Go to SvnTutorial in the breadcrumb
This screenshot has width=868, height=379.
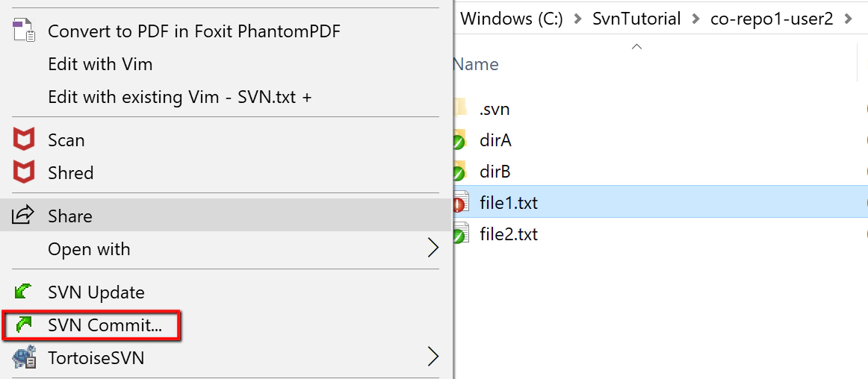coord(636,19)
